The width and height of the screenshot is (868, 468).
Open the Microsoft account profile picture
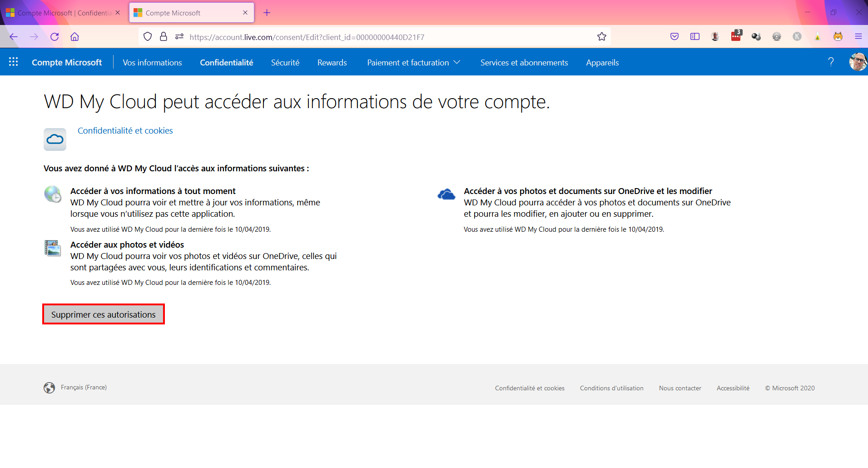pyautogui.click(x=858, y=62)
